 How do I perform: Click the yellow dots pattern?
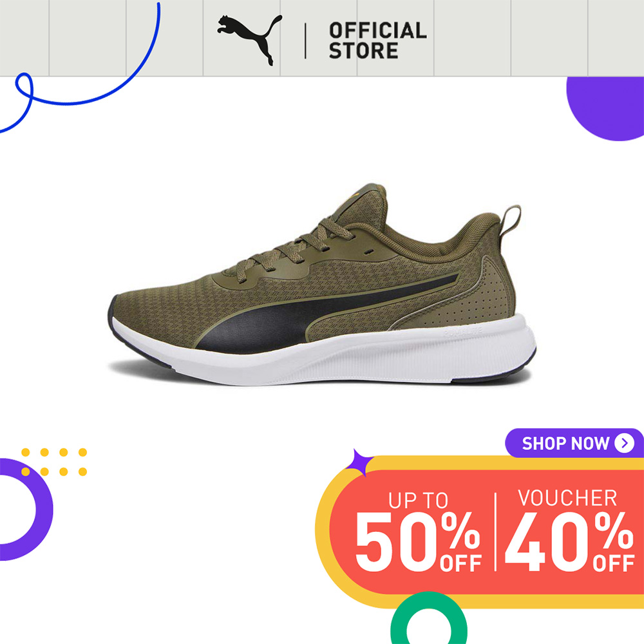tap(54, 462)
